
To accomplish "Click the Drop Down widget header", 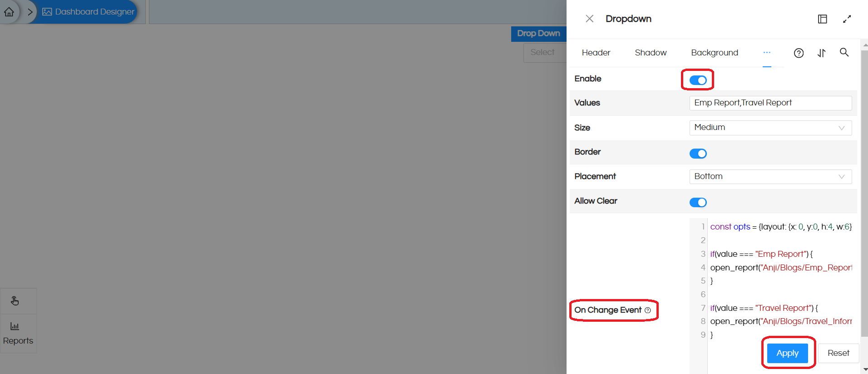I will coord(539,34).
